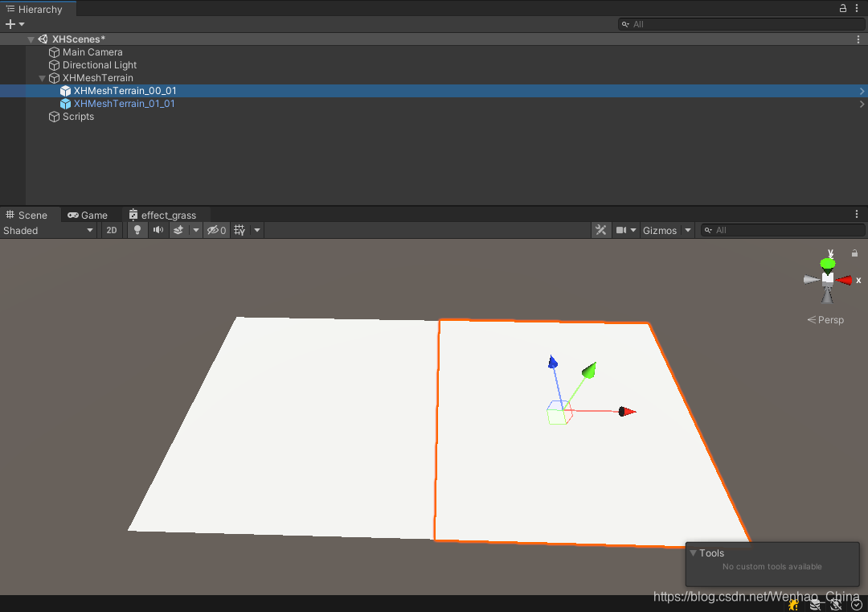Open Gizmos dropdown arrow
The width and height of the screenshot is (868, 612).
[687, 230]
